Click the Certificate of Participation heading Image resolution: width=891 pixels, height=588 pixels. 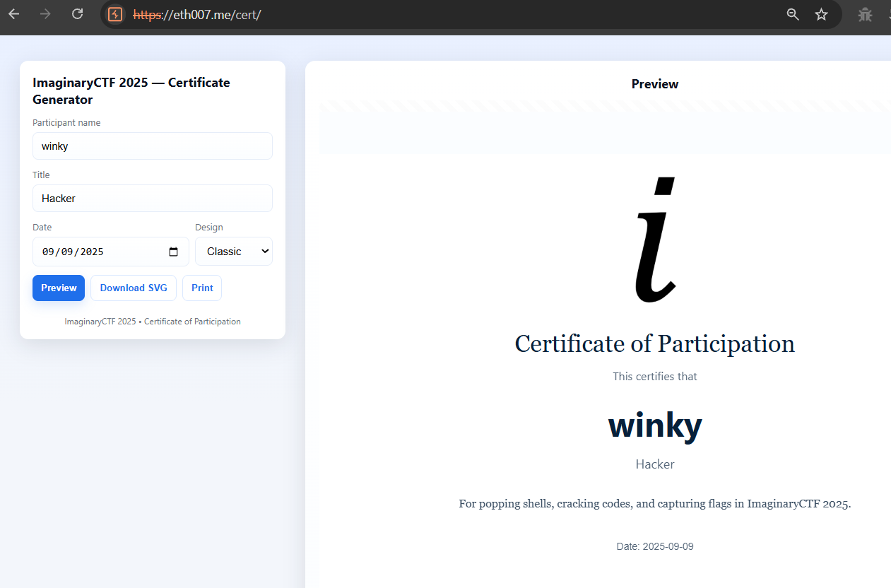coord(654,344)
